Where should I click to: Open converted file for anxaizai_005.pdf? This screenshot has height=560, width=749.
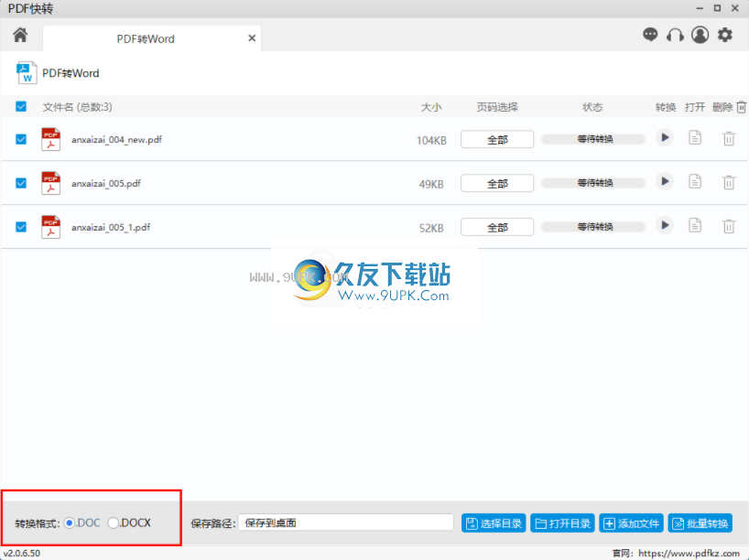[x=695, y=181]
